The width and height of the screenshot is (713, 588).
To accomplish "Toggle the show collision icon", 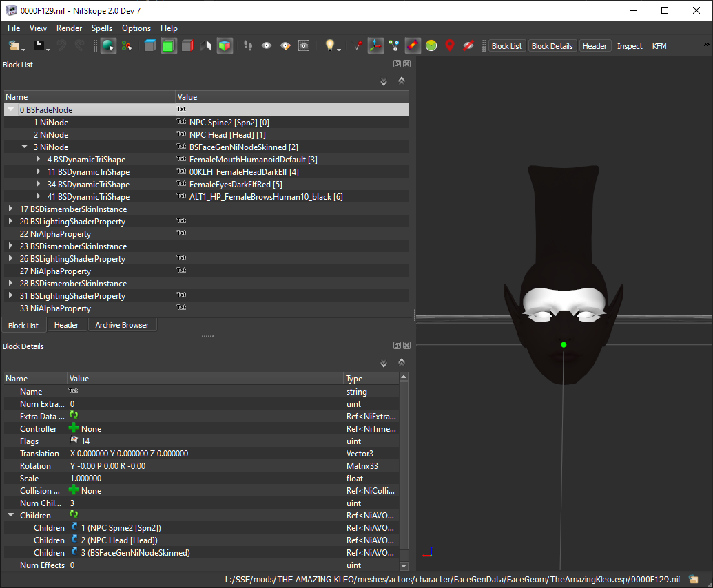I will (x=413, y=46).
